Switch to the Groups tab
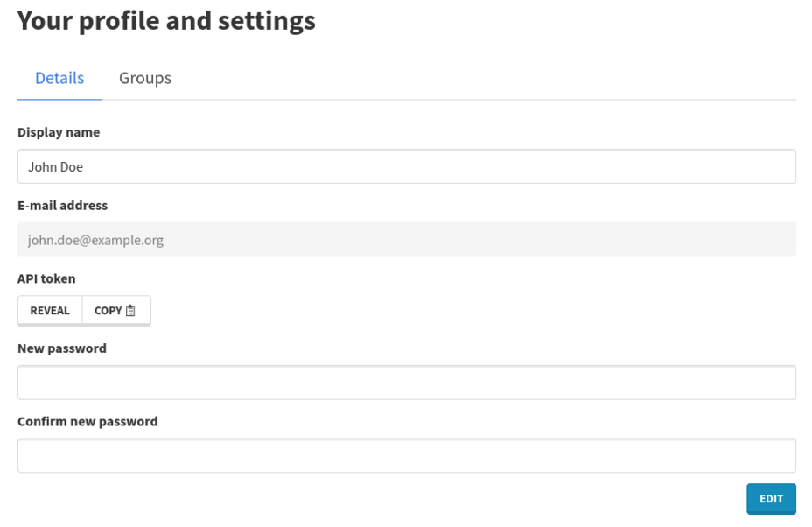This screenshot has width=812, height=527. [145, 79]
